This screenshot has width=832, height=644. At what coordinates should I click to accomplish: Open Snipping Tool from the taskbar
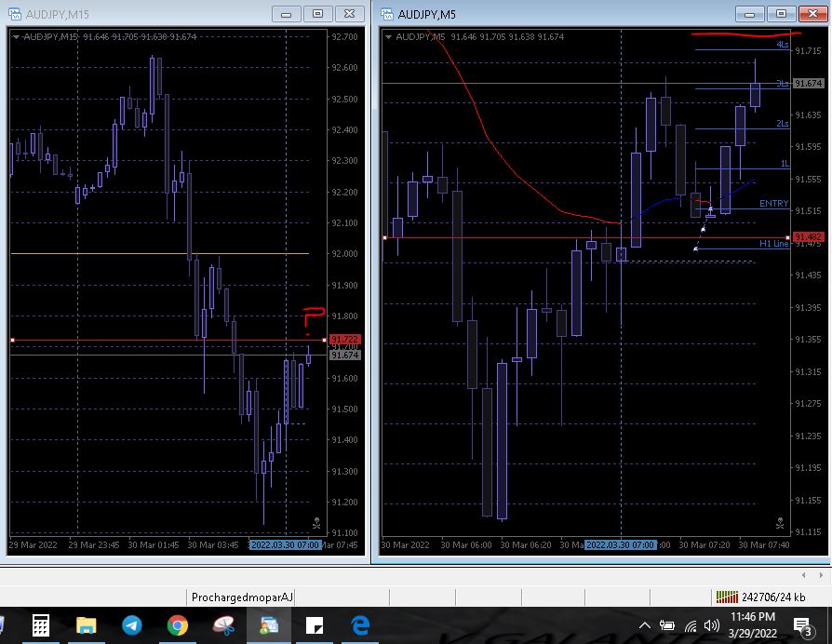coord(223,625)
